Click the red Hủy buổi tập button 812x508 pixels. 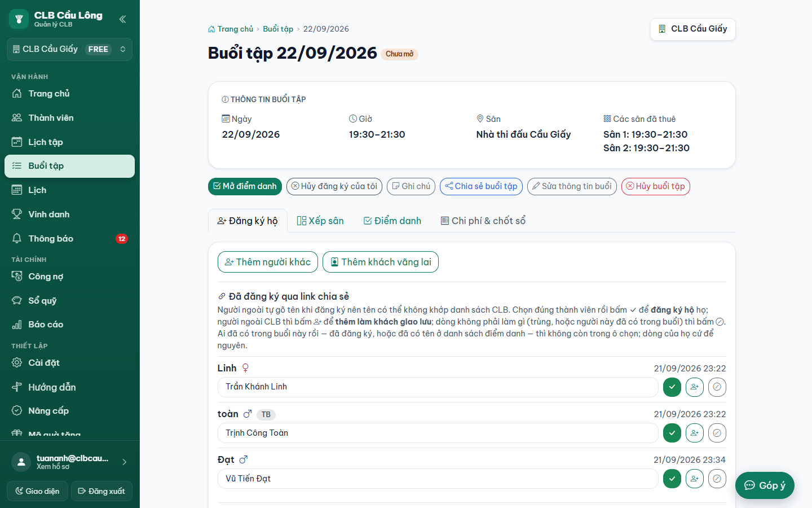click(655, 186)
